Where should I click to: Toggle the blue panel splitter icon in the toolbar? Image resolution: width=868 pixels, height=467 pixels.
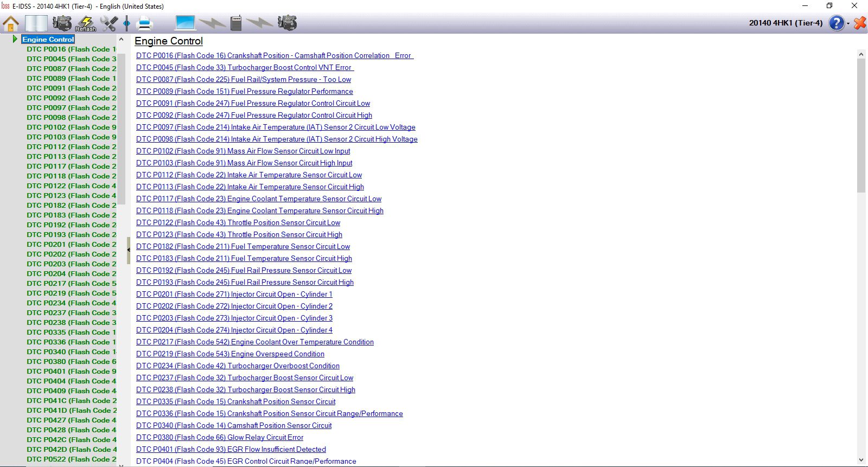127,23
